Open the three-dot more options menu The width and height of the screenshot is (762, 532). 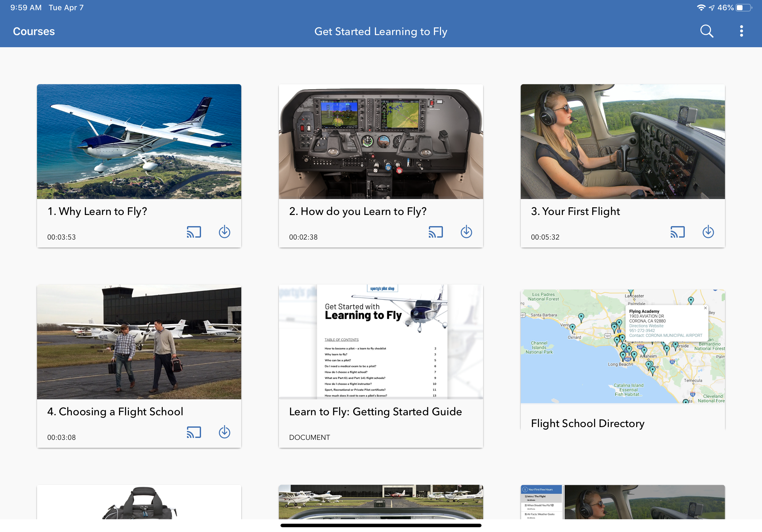[742, 31]
